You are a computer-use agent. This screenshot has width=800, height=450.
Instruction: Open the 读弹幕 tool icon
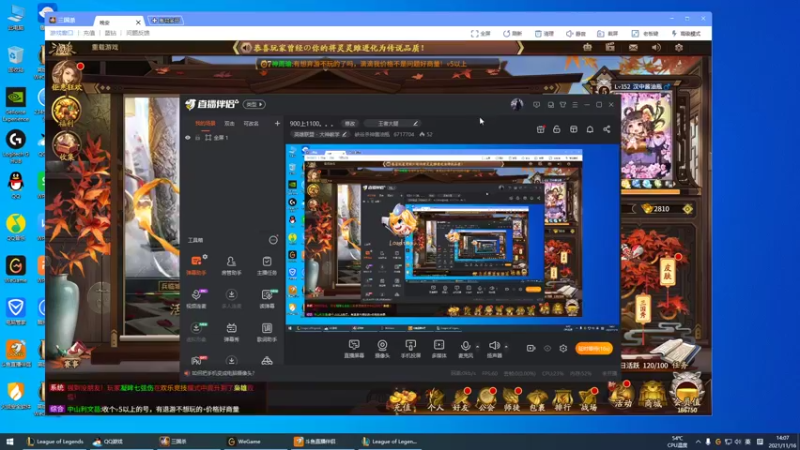tap(267, 298)
